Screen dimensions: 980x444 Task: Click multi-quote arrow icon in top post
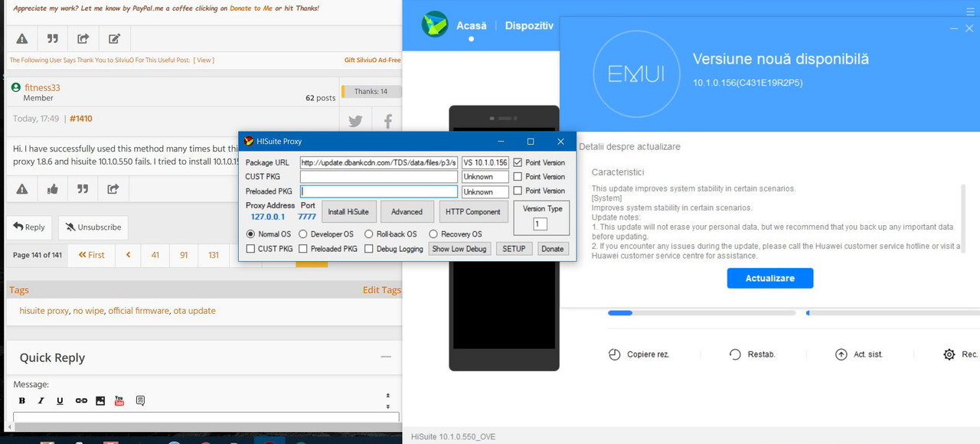point(83,38)
